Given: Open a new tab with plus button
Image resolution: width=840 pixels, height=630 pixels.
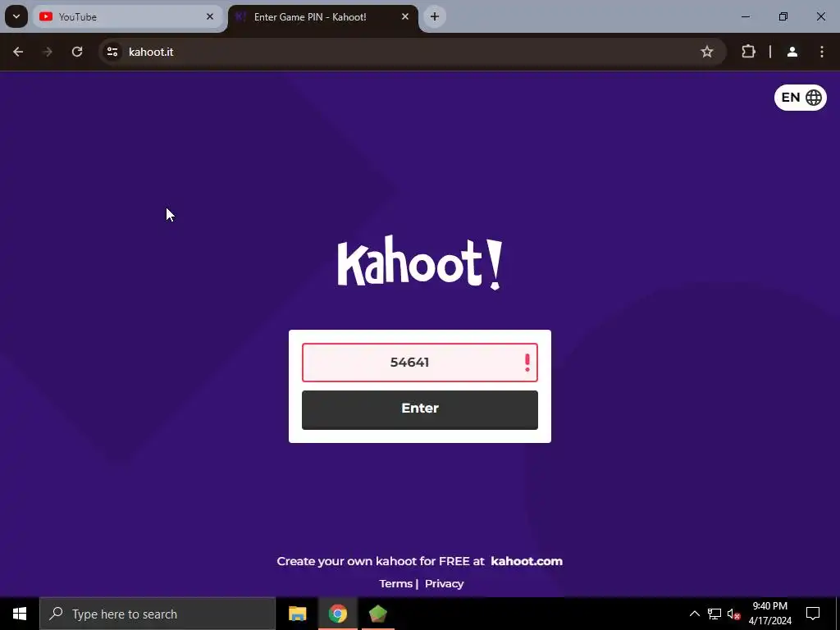Looking at the screenshot, I should pyautogui.click(x=435, y=16).
